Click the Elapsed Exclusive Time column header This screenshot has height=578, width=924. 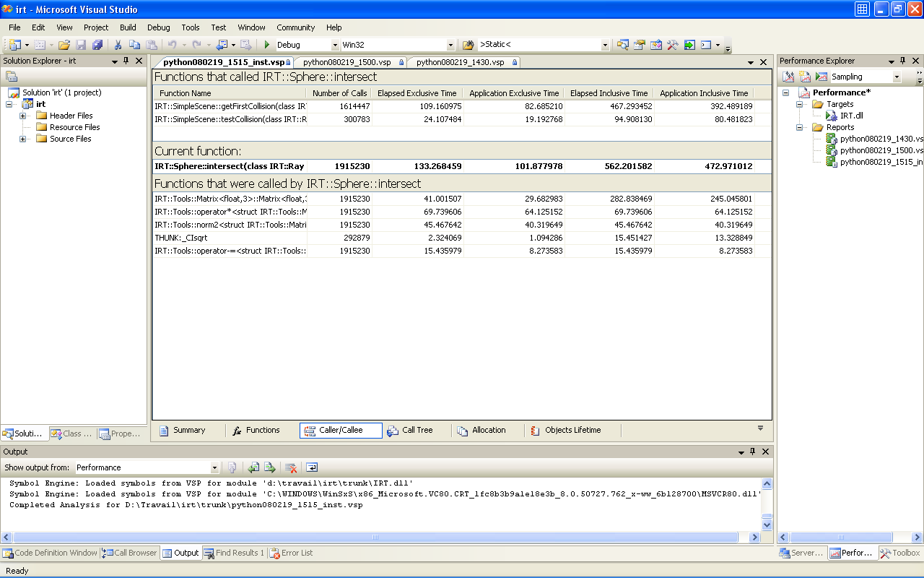(417, 93)
